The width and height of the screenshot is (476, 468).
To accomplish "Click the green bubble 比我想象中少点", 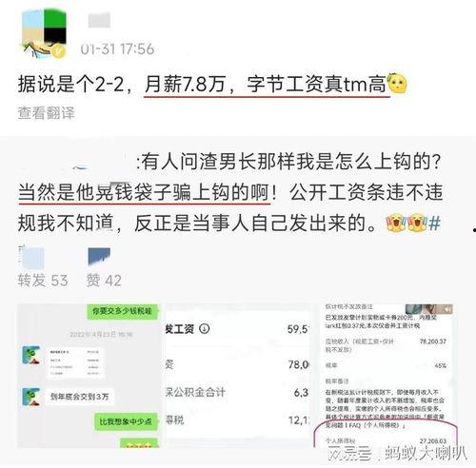I will pos(126,421).
